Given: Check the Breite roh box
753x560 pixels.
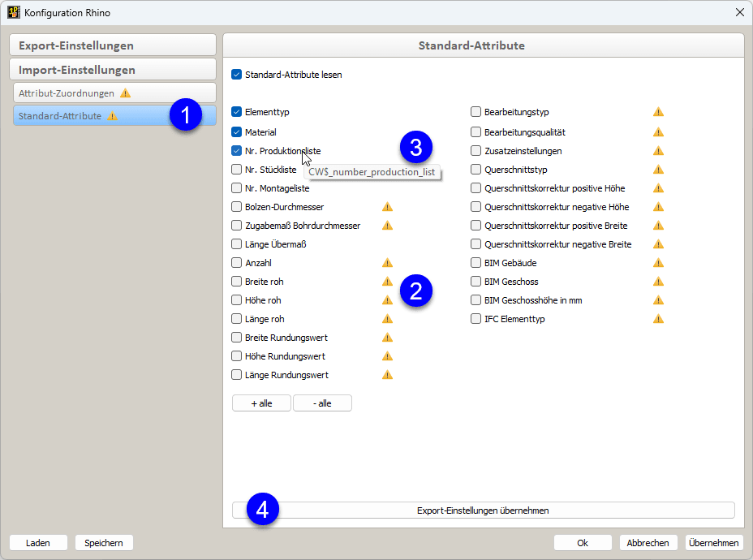Looking at the screenshot, I should pyautogui.click(x=236, y=282).
